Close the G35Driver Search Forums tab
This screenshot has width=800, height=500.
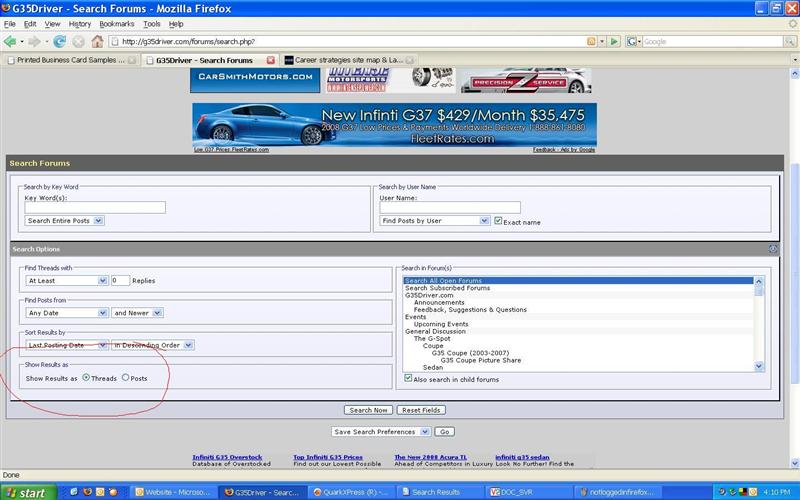[x=270, y=60]
